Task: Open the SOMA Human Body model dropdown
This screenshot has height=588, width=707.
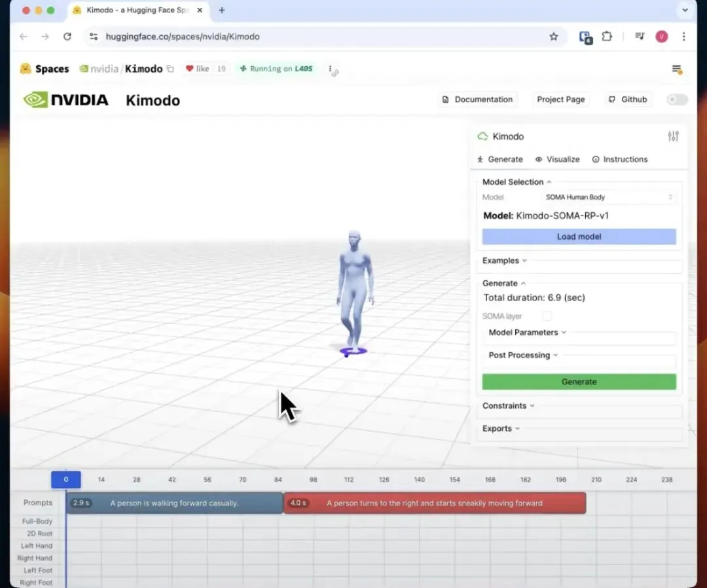Action: coord(608,197)
